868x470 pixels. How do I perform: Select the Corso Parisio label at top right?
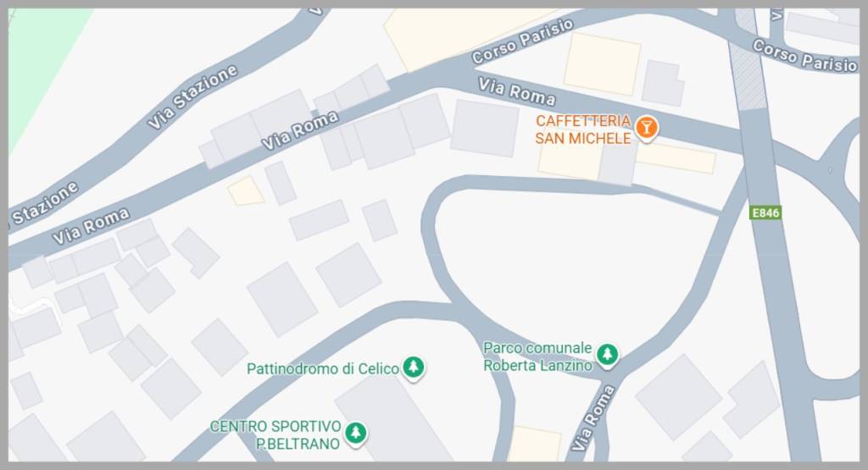pyautogui.click(x=805, y=57)
